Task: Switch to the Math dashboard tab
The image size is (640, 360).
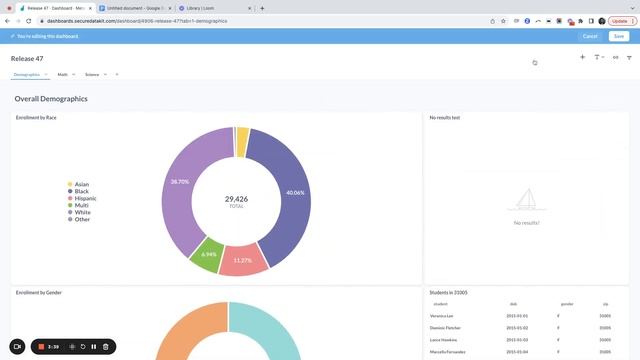Action: point(62,75)
